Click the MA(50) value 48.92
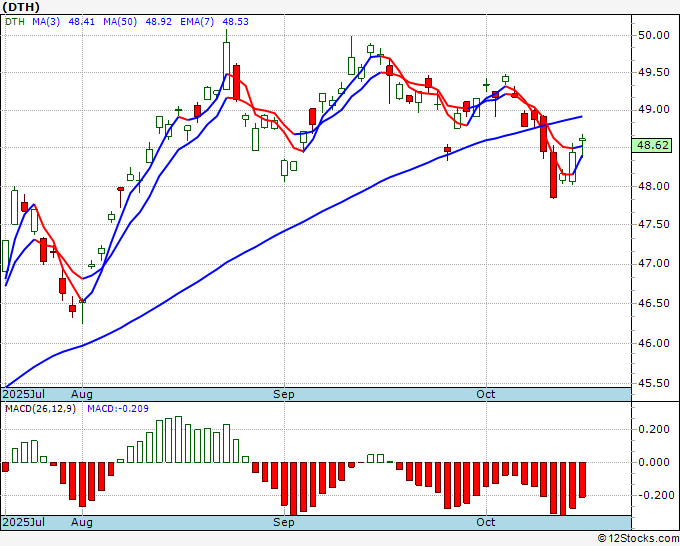Screen dimensions: 680x546 click(x=158, y=22)
